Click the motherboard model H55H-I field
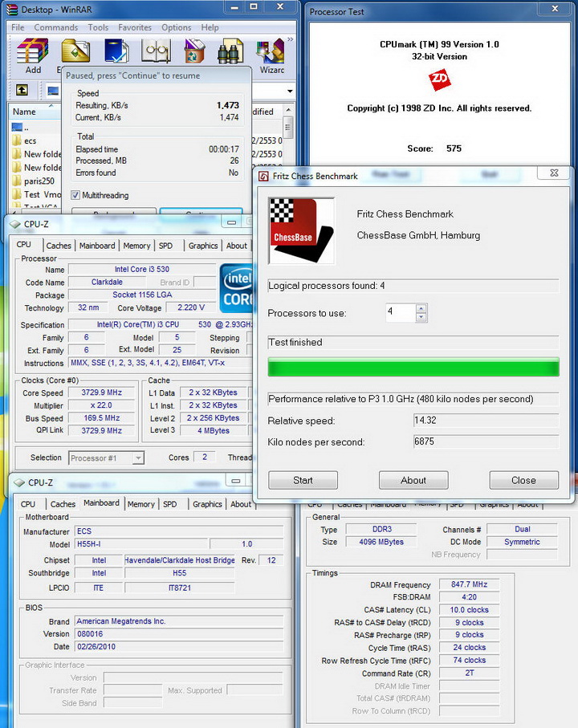The height and width of the screenshot is (728, 578). coord(140,543)
